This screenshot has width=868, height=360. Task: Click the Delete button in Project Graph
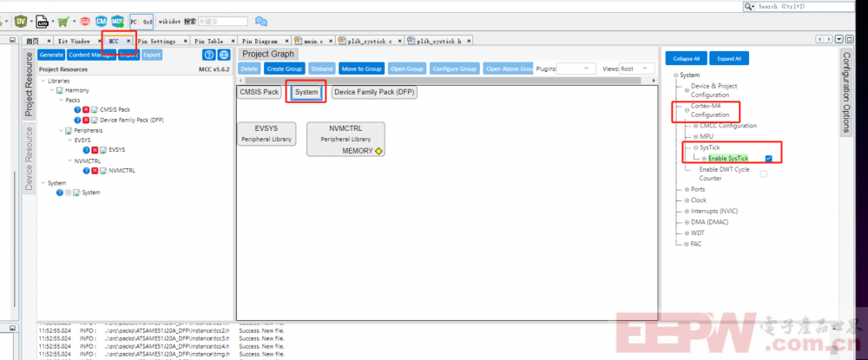(x=249, y=69)
